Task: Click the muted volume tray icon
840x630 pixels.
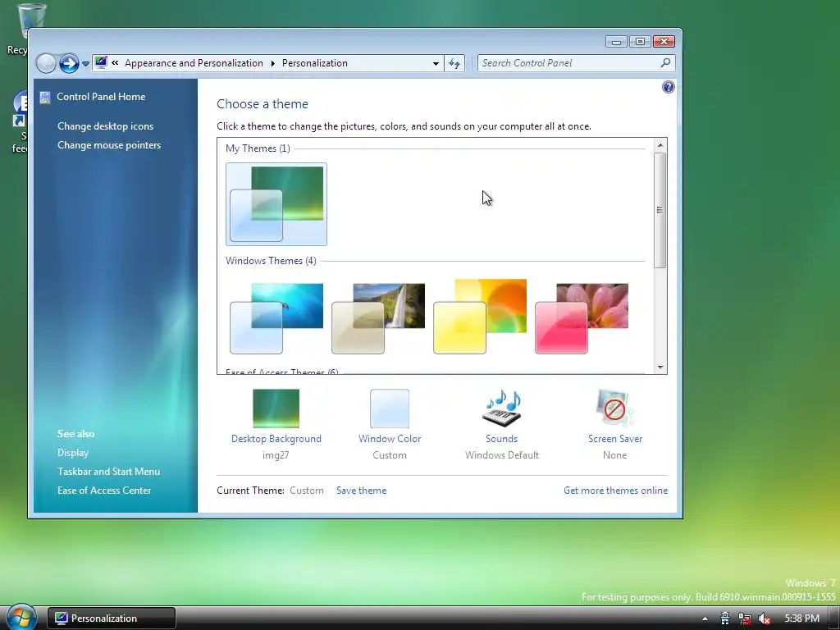Action: (x=765, y=619)
